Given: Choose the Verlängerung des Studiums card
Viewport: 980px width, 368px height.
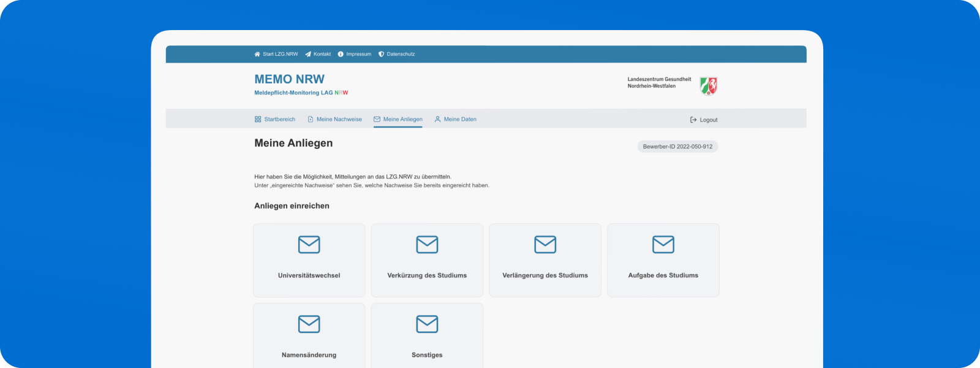Looking at the screenshot, I should pyautogui.click(x=545, y=260).
